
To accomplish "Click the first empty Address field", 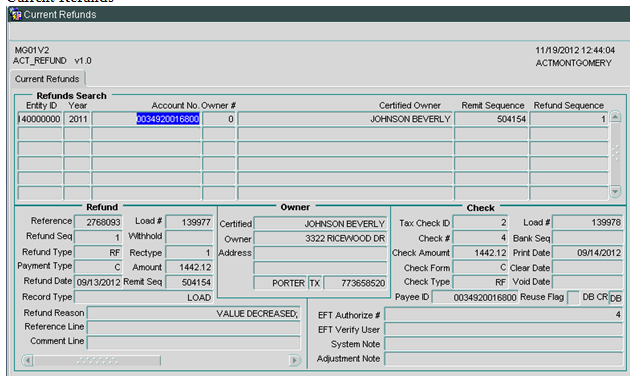I will point(320,253).
